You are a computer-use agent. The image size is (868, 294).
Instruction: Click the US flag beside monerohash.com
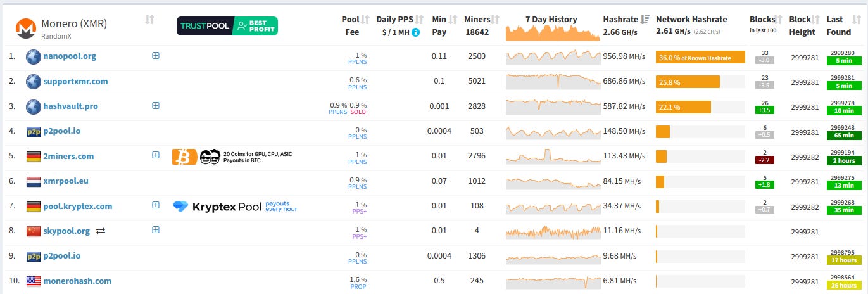[x=33, y=281]
